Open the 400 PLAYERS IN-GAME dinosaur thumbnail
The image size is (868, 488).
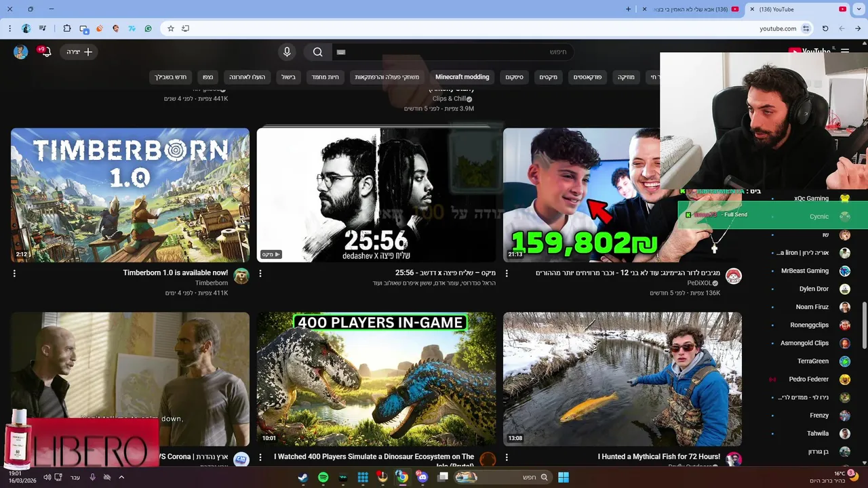tap(376, 379)
